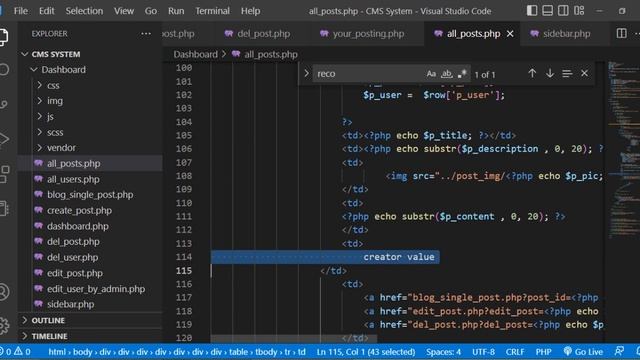Toggle primary side bar layout icon
This screenshot has height=360, width=640.
[531, 11]
